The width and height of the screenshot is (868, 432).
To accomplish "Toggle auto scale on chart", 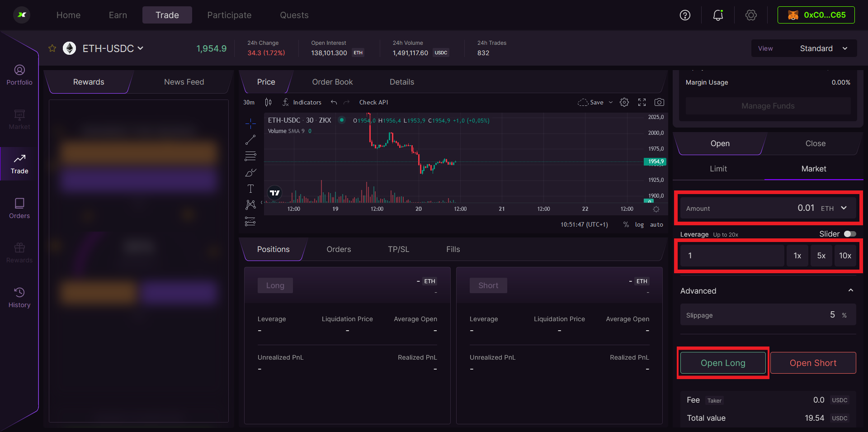I will 656,225.
